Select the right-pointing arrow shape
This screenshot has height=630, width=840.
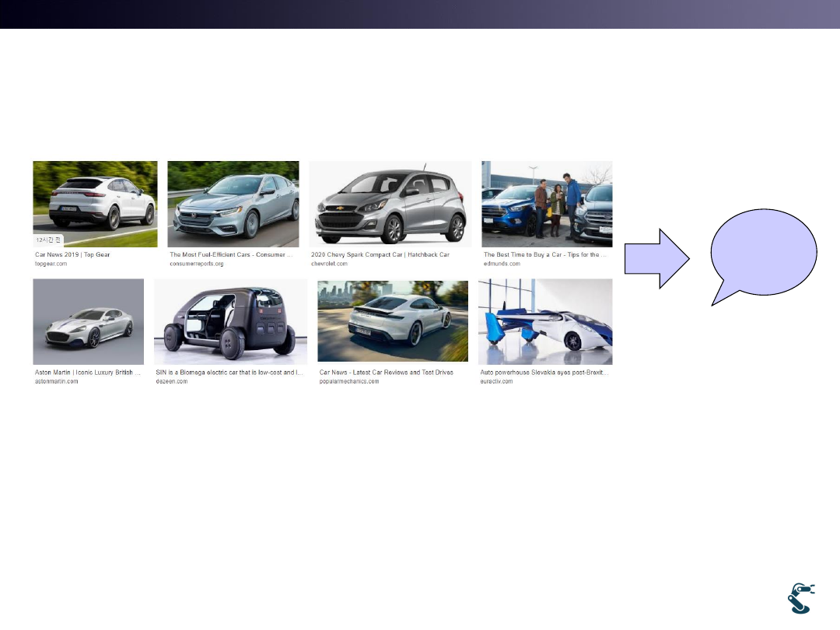656,259
